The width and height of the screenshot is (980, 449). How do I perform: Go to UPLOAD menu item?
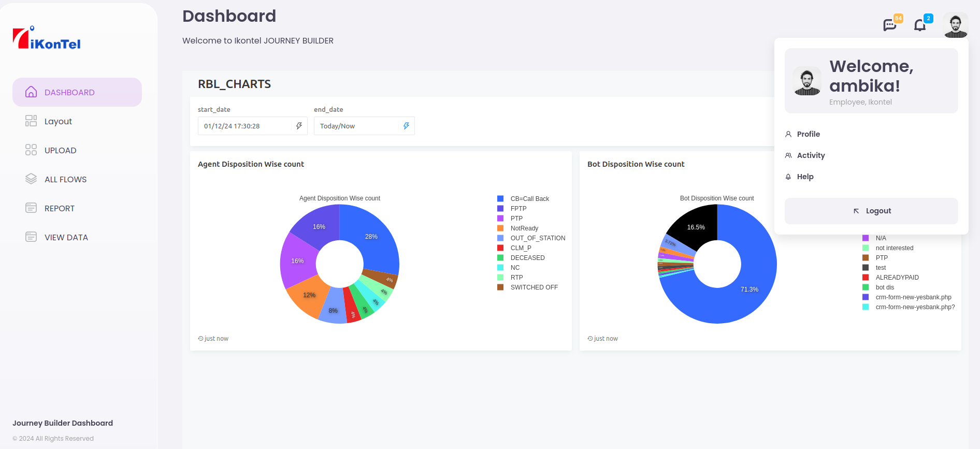click(x=77, y=150)
